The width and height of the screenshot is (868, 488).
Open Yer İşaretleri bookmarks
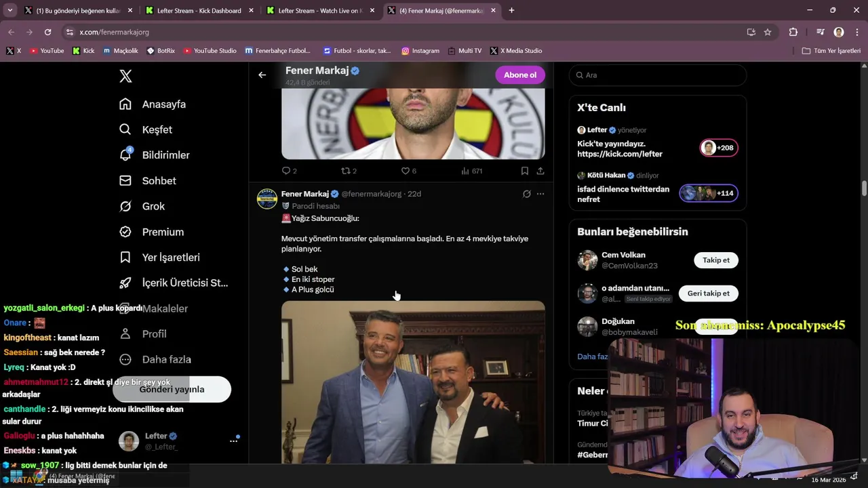point(159,258)
